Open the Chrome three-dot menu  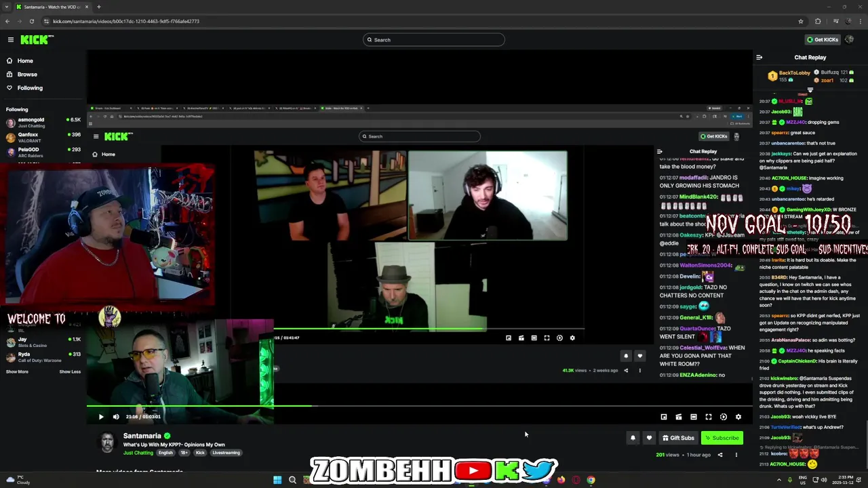[859, 21]
